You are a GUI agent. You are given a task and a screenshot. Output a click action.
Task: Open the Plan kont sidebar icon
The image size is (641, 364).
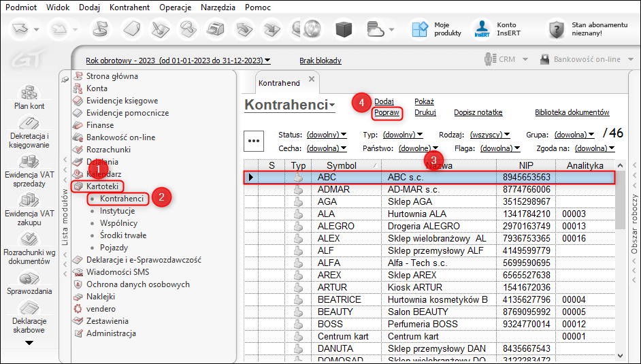[x=29, y=93]
